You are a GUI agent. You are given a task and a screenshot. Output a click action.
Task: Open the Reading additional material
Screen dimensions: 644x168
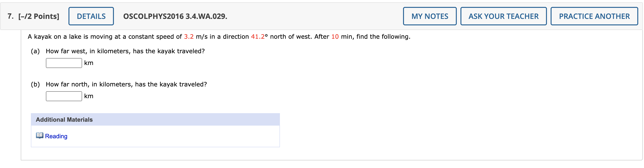pyautogui.click(x=56, y=136)
